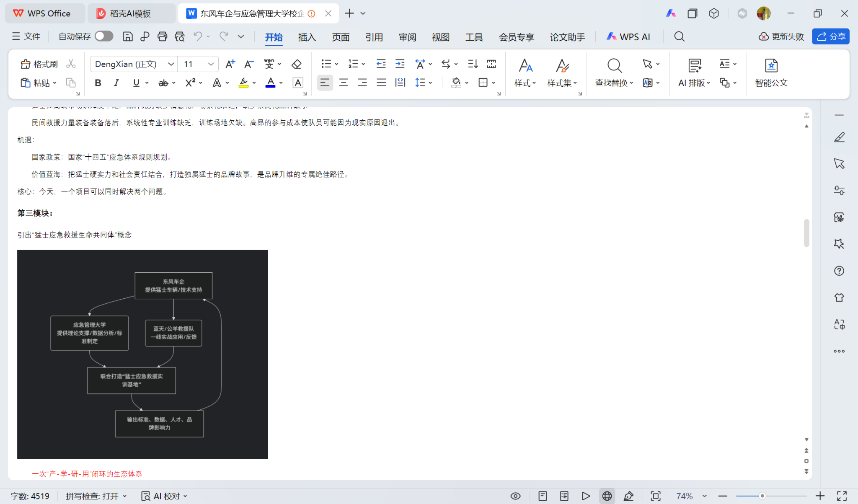Clear formatting with eraser icon

point(297,64)
